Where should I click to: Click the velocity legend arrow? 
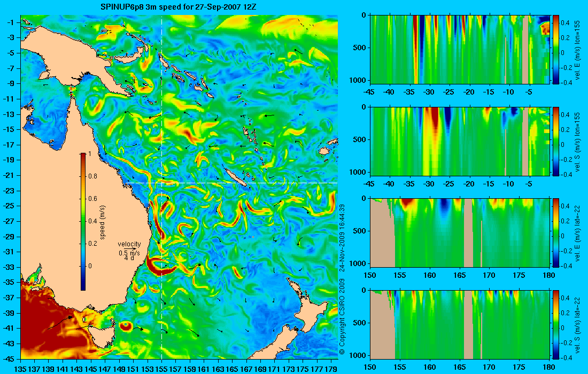pyautogui.click(x=129, y=248)
